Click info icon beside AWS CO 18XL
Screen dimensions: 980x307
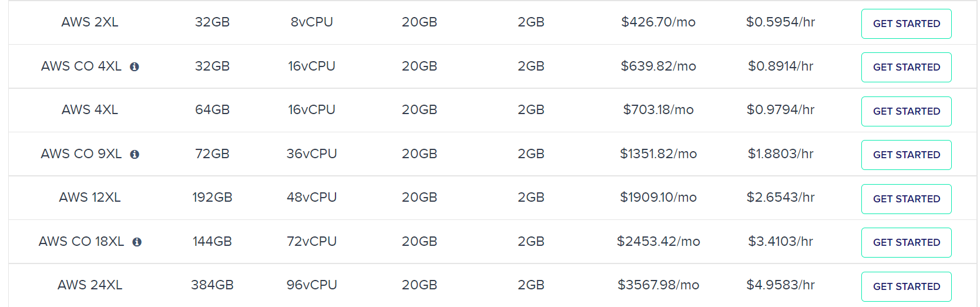137,242
